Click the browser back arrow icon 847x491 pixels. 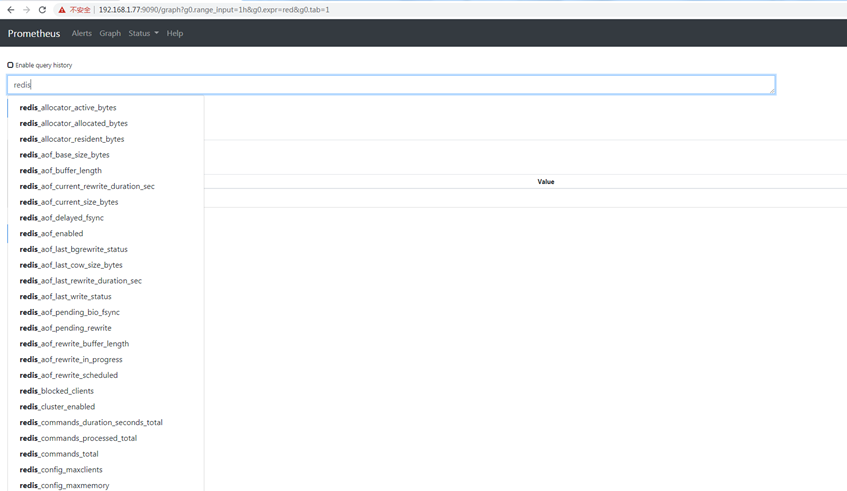(11, 10)
